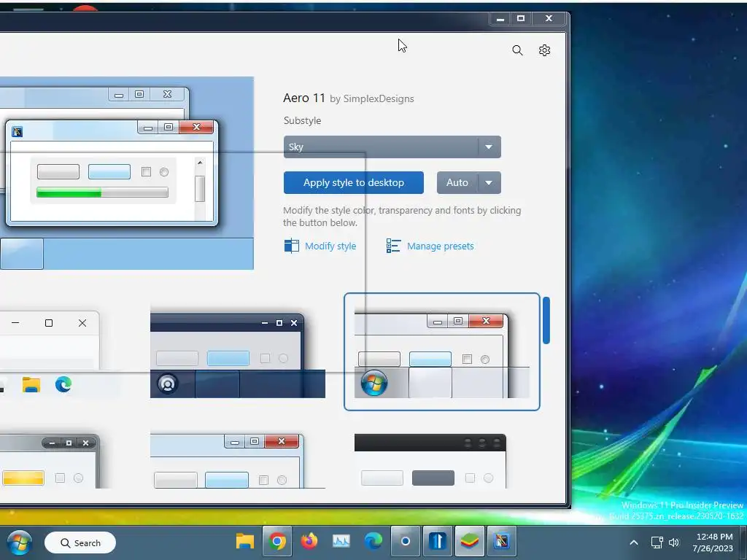The width and height of the screenshot is (747, 560).
Task: Open the Modify style link
Action: 330,246
